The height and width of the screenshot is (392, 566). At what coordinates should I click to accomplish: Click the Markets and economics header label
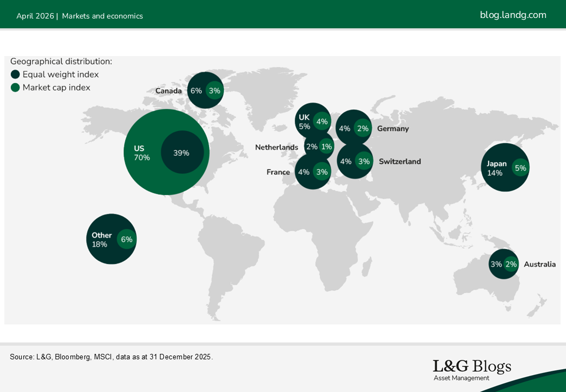click(x=102, y=16)
